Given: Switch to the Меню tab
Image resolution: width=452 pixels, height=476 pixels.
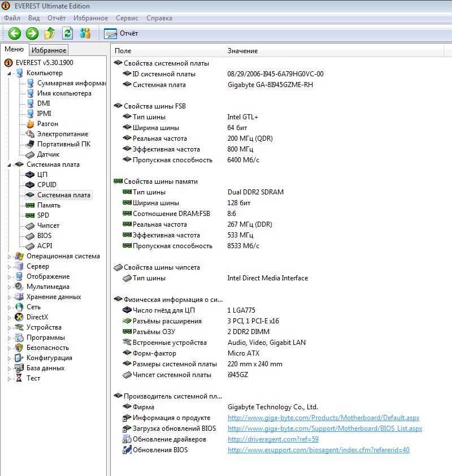Looking at the screenshot, I should [14, 50].
